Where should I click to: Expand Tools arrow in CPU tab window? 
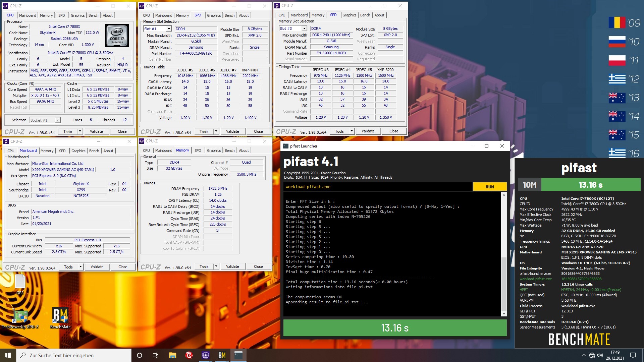80,131
